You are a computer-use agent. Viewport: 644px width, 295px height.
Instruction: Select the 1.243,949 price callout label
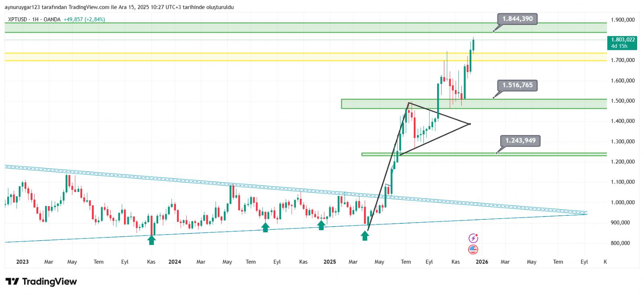coord(520,141)
